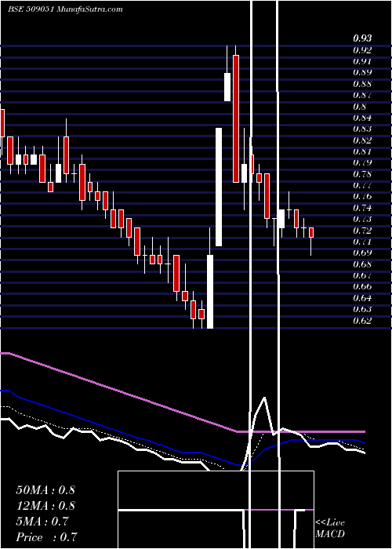This screenshot has width=392, height=549.
Task: Click the 0.83 price axis label
Action: tap(362, 129)
